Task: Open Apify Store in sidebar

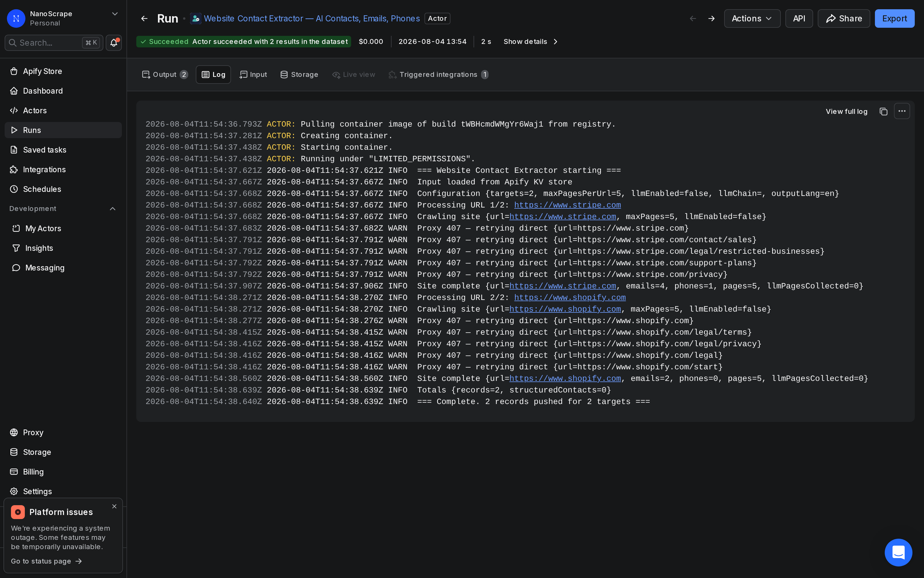Action: (63, 71)
